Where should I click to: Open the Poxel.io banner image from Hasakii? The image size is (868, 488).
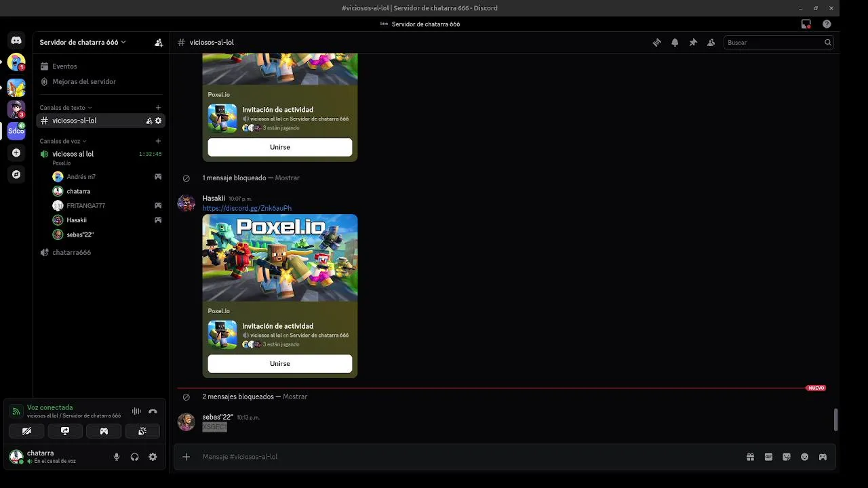280,258
